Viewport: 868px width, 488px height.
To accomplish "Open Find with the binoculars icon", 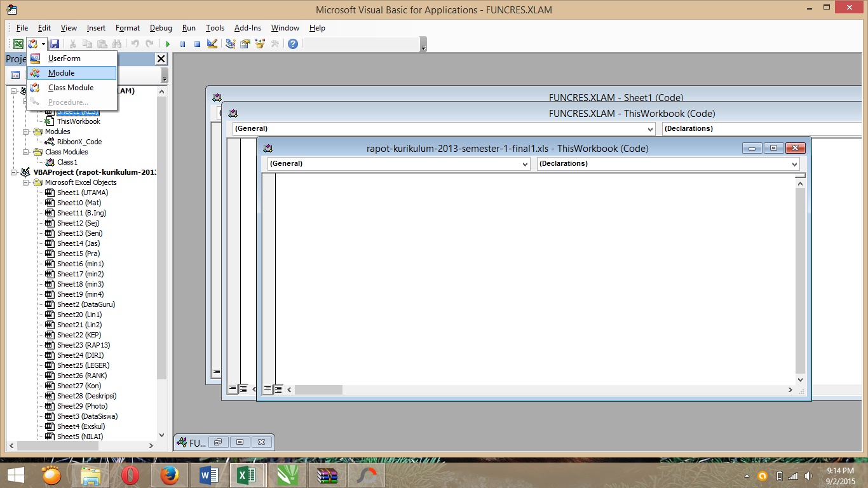I will pos(116,44).
